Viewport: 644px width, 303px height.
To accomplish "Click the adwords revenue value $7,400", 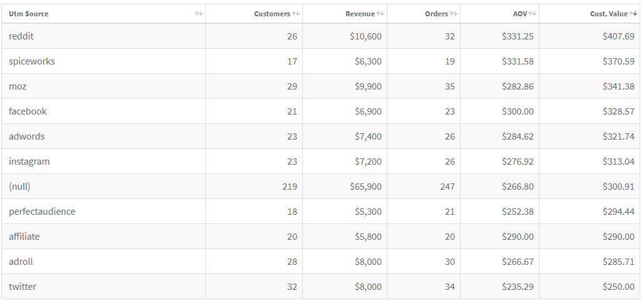I will coord(368,136).
